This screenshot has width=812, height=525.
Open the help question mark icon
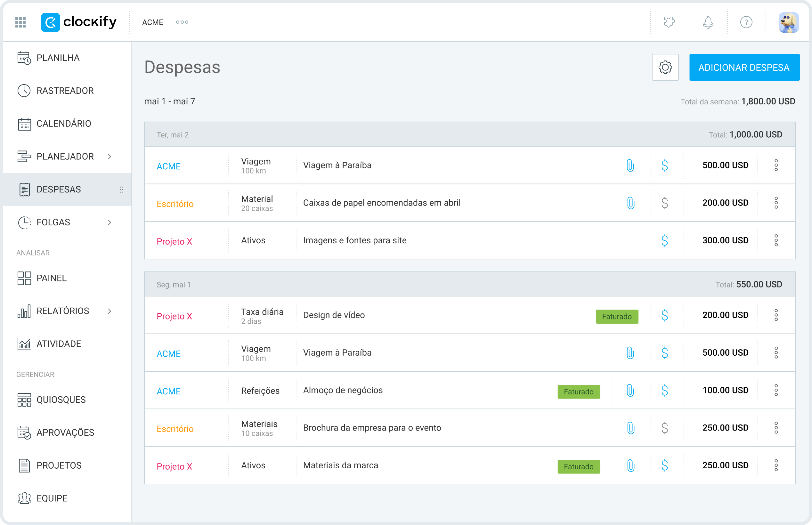point(746,22)
